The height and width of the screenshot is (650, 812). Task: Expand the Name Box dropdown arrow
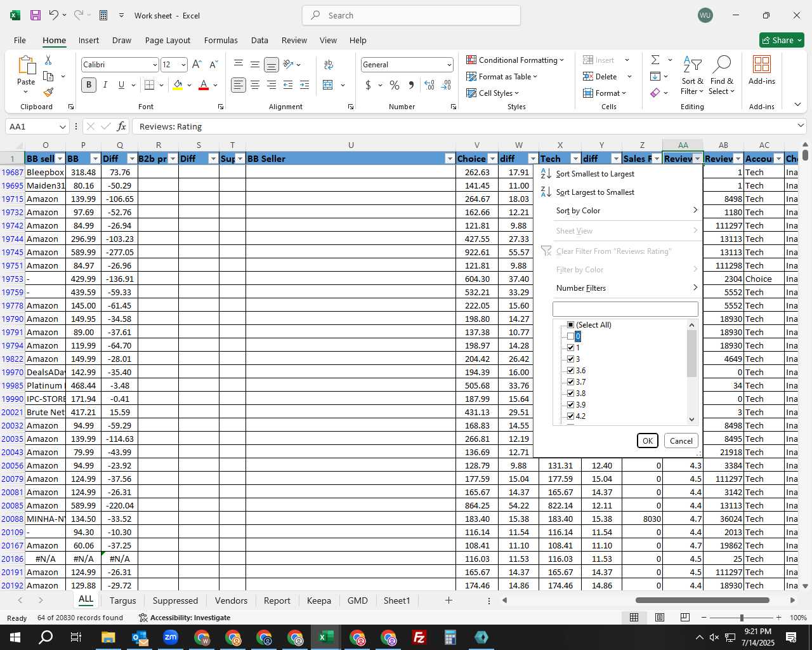[62, 126]
